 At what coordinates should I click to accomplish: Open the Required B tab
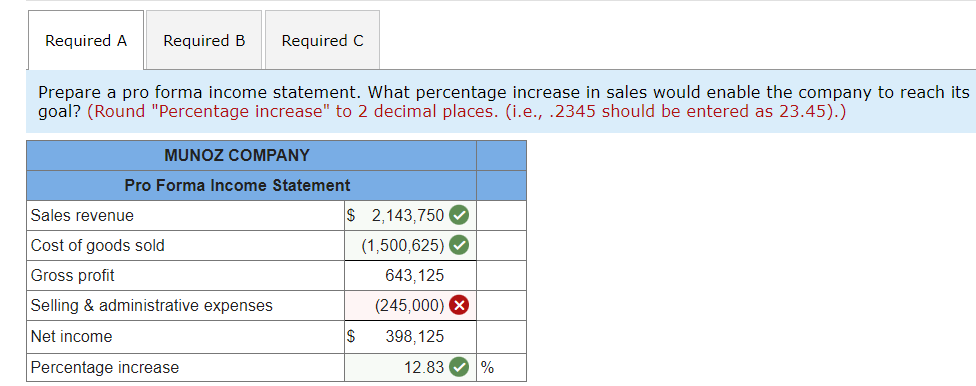coord(204,40)
